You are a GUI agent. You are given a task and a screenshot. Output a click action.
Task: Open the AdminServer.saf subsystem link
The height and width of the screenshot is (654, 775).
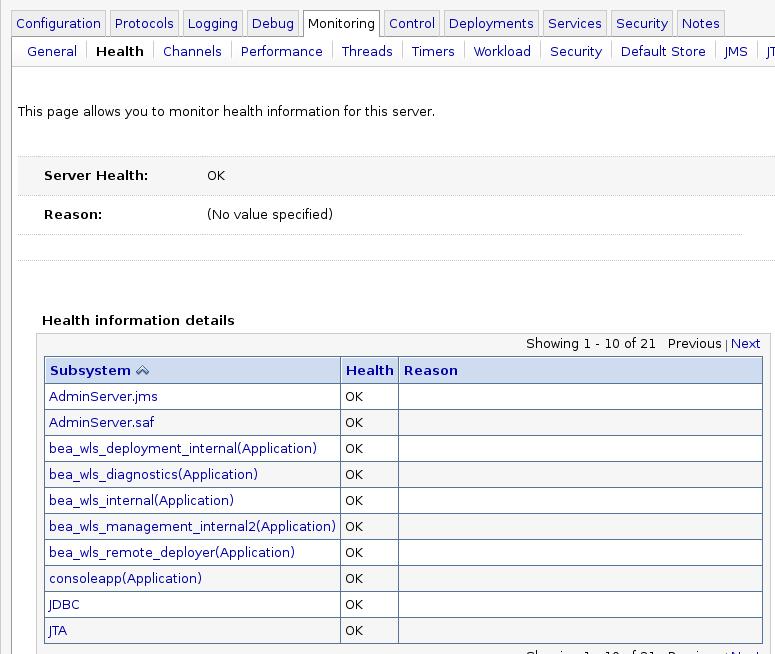pos(101,423)
